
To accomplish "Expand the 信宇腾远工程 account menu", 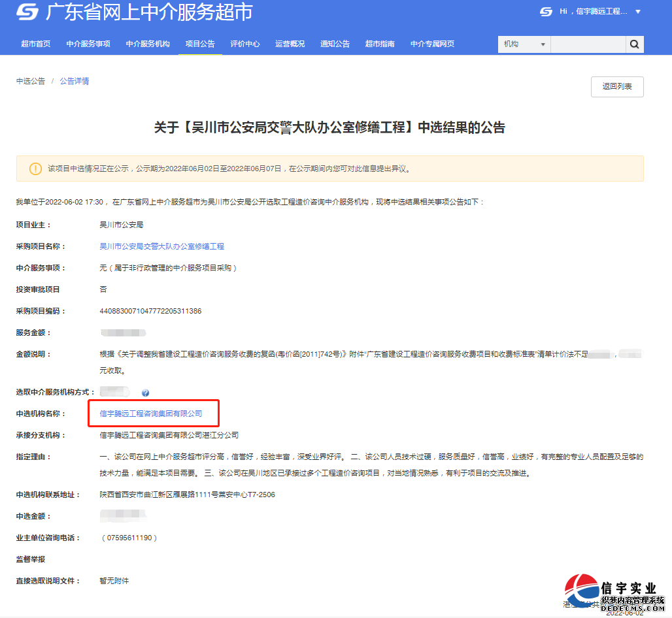I will click(x=601, y=11).
